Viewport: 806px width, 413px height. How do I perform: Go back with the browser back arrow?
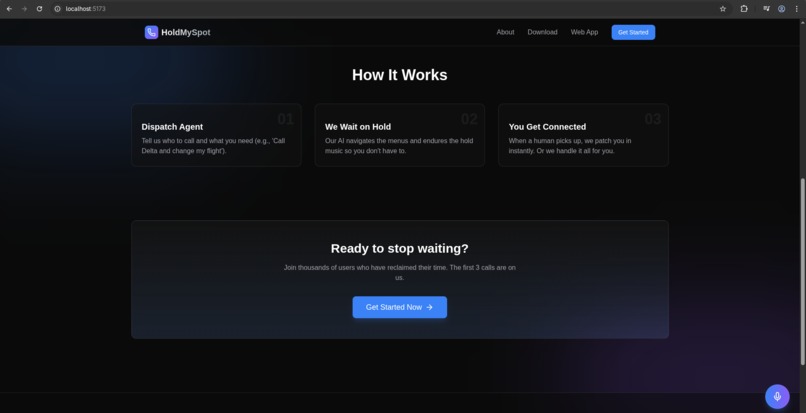tap(9, 9)
